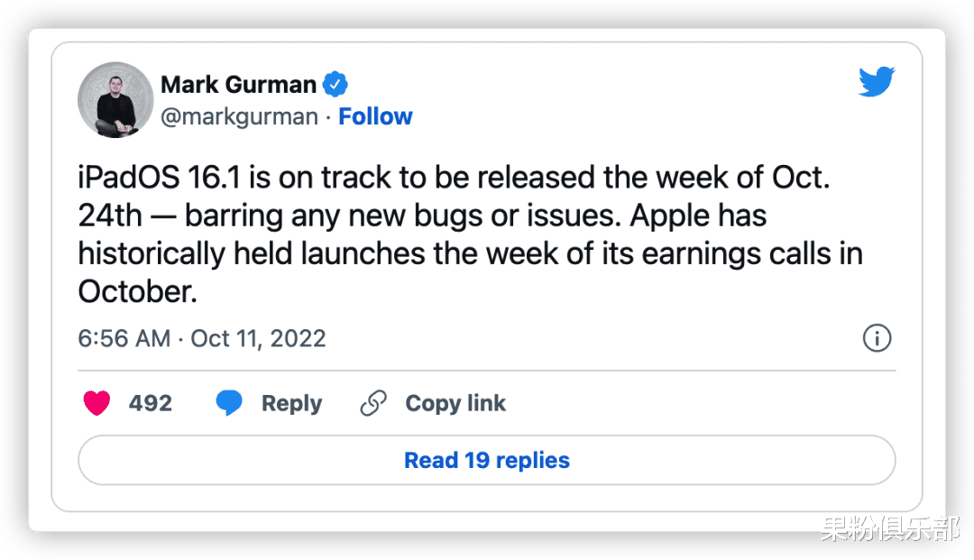Image resolution: width=974 pixels, height=560 pixels.
Task: Open the @markgurman handle link
Action: [239, 116]
